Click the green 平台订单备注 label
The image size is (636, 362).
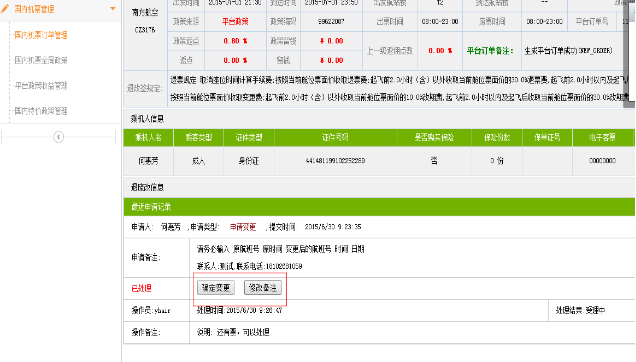pyautogui.click(x=490, y=51)
